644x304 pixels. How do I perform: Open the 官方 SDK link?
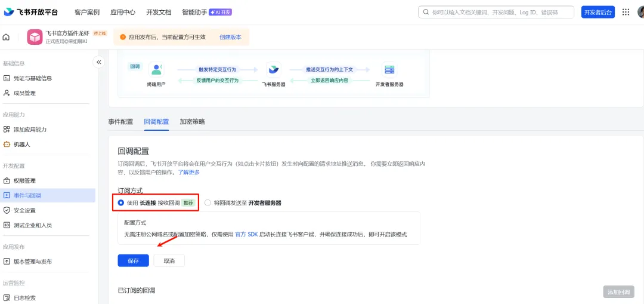click(x=246, y=235)
